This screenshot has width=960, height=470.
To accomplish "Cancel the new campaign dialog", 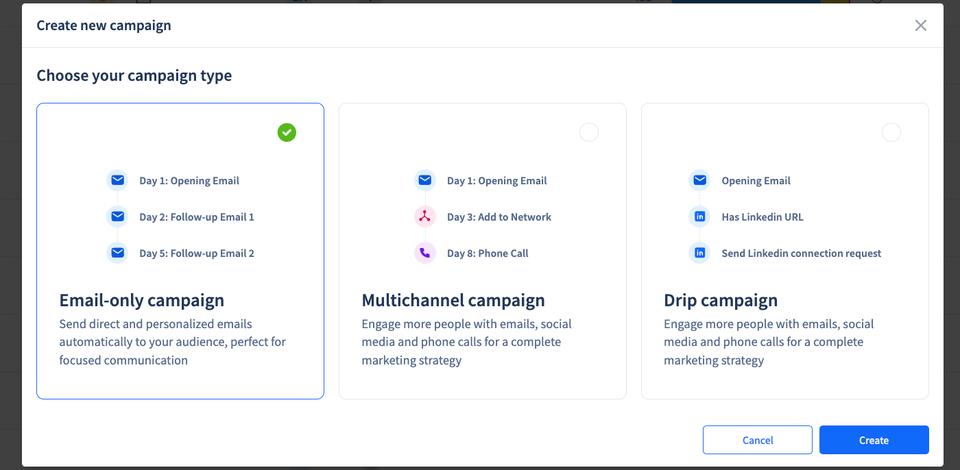I will tap(757, 440).
